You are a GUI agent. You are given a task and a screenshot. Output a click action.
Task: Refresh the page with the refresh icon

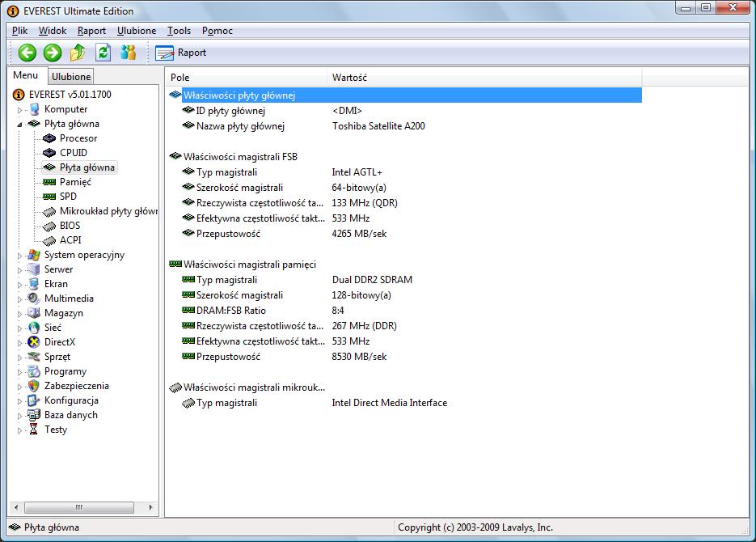(x=103, y=53)
